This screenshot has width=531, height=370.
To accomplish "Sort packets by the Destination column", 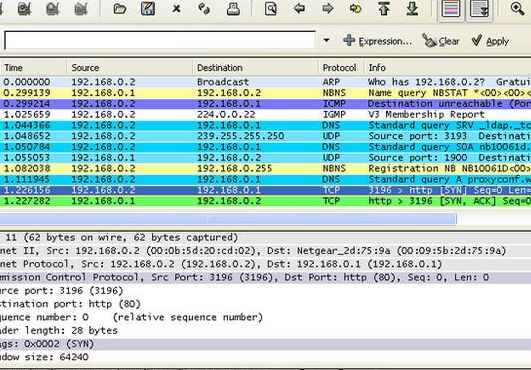I will (255, 68).
